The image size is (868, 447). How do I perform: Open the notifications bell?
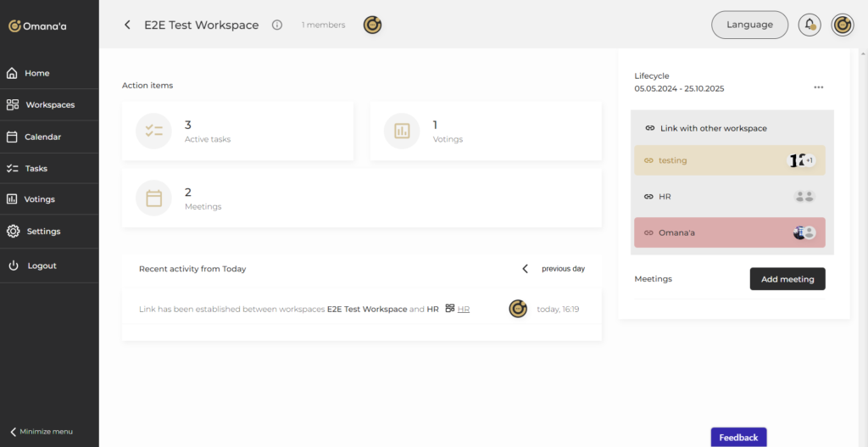[810, 25]
